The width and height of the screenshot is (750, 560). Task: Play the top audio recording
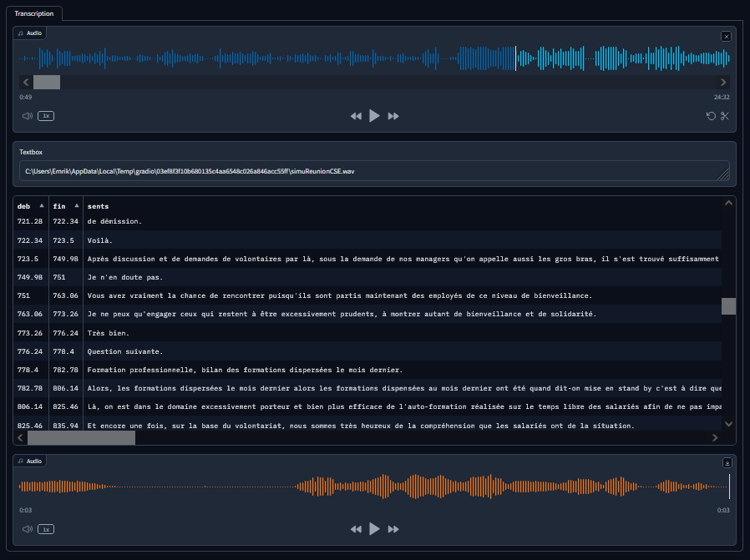[x=374, y=115]
